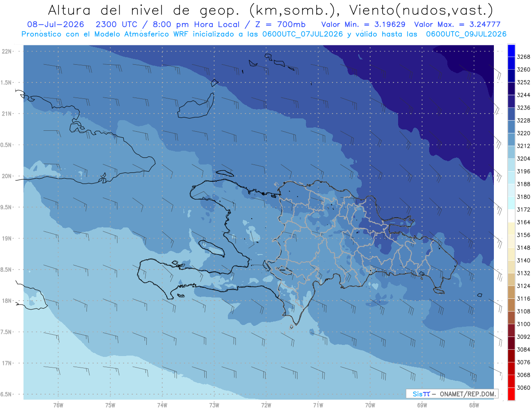Click the '19N' latitude axis label
The height and width of the screenshot is (411, 532).
coord(8,238)
